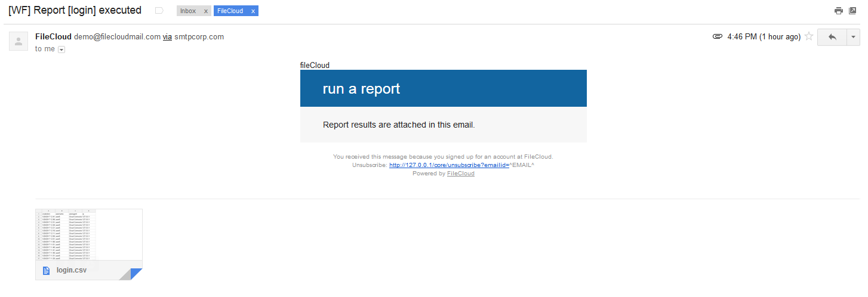Viewport: 868px width, 297px height.
Task: Open email in new window icon
Action: coord(852,11)
